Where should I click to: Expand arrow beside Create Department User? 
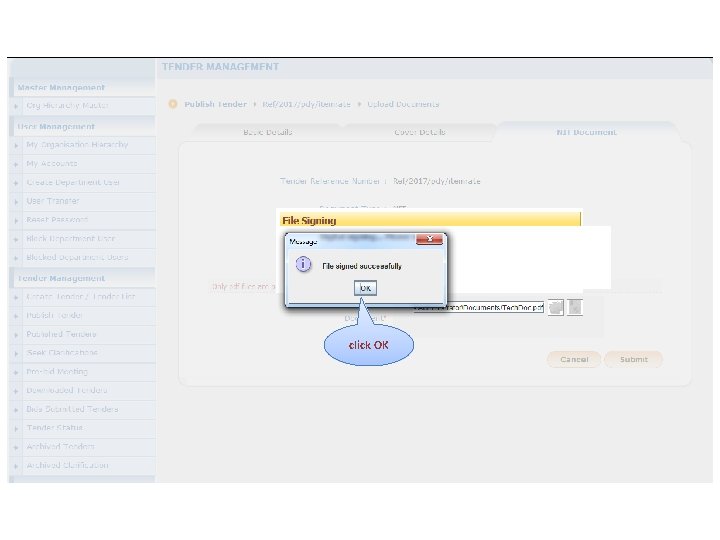pyautogui.click(x=16, y=183)
